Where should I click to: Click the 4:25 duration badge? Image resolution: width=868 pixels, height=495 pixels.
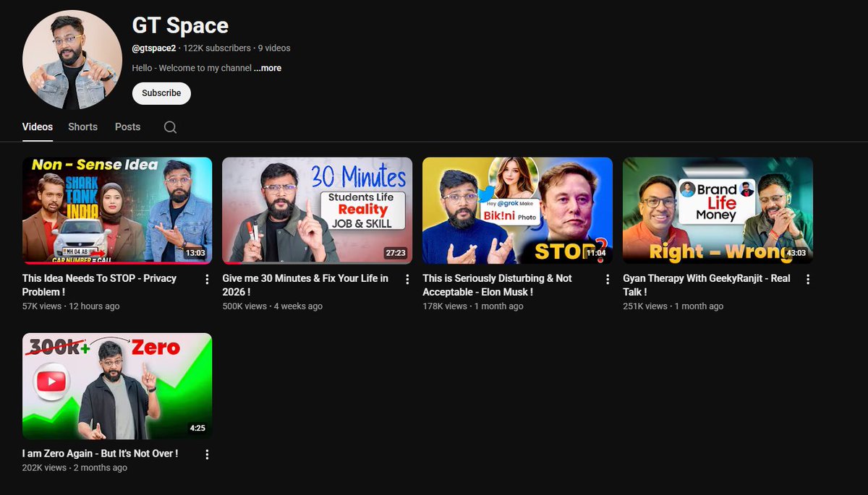pyautogui.click(x=197, y=429)
